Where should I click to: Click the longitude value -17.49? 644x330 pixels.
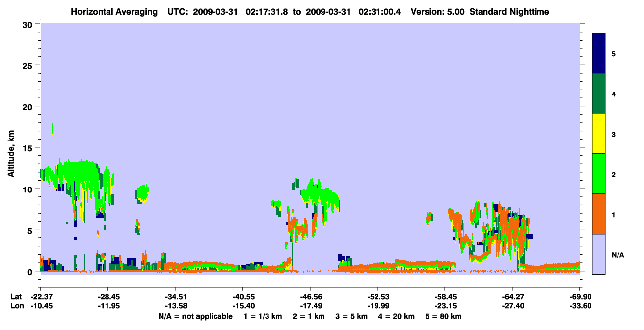point(310,306)
